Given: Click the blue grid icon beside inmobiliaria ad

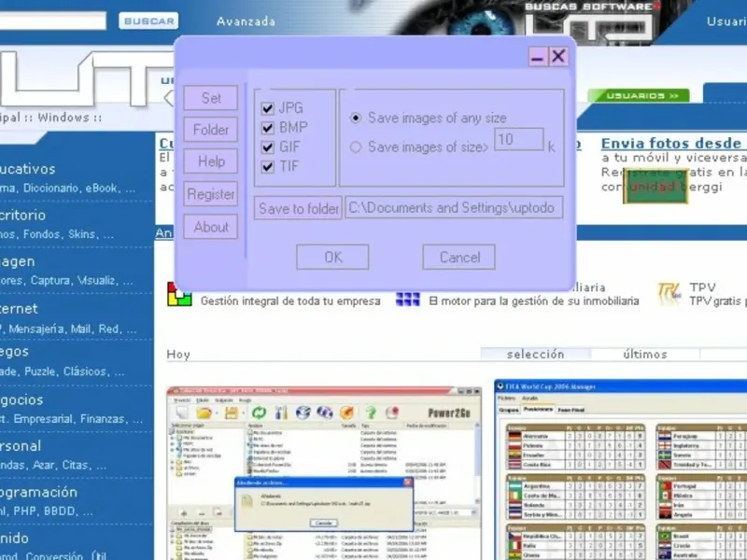Looking at the screenshot, I should coord(408,299).
